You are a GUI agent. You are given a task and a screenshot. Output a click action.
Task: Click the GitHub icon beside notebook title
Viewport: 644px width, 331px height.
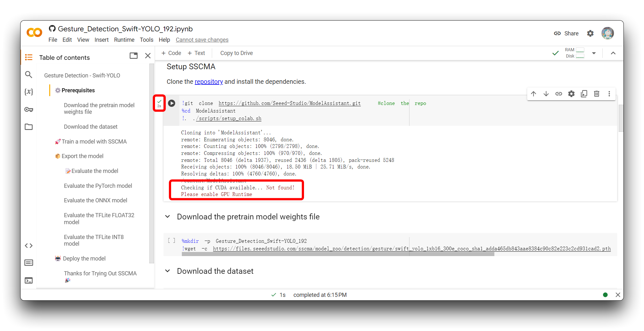pos(52,29)
